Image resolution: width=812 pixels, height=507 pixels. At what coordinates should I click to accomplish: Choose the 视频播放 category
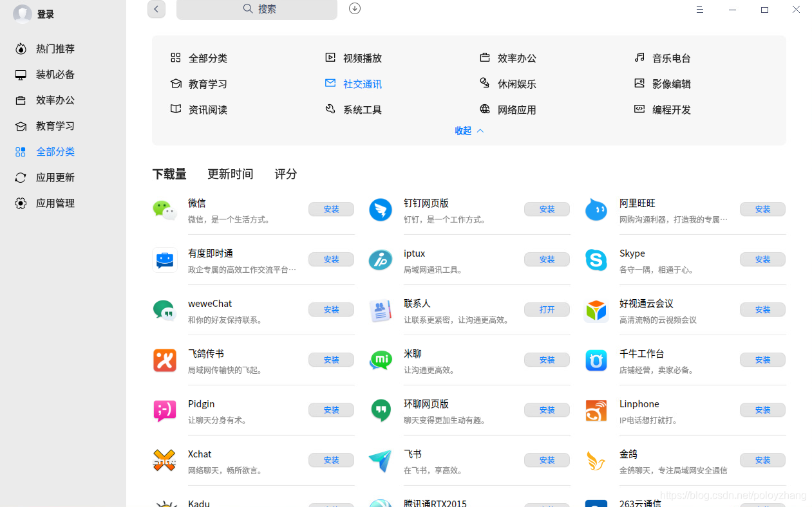pos(354,58)
